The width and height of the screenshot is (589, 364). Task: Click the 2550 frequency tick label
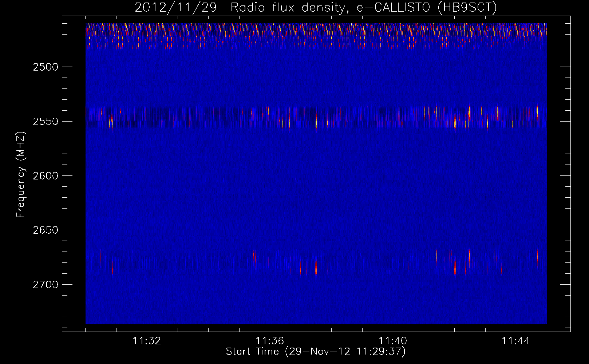pyautogui.click(x=45, y=121)
